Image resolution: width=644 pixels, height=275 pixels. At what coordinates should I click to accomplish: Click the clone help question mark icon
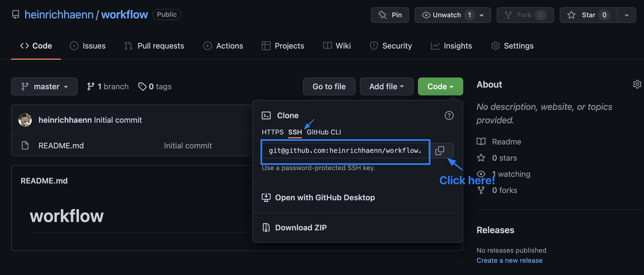(449, 115)
